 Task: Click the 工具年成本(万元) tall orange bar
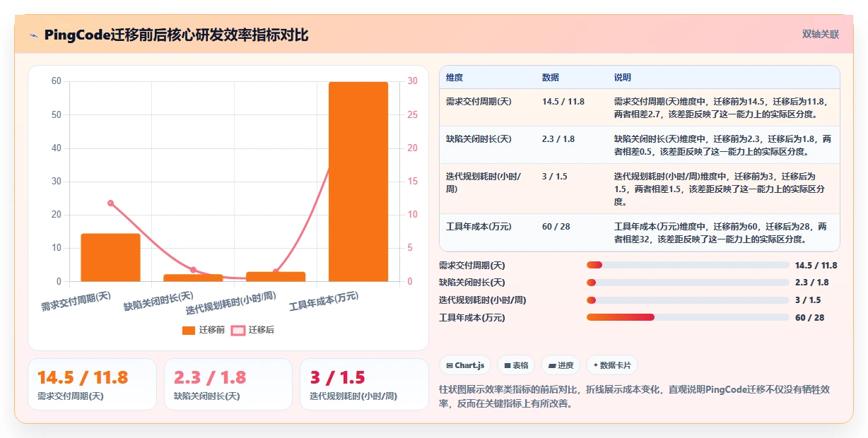pos(358,182)
